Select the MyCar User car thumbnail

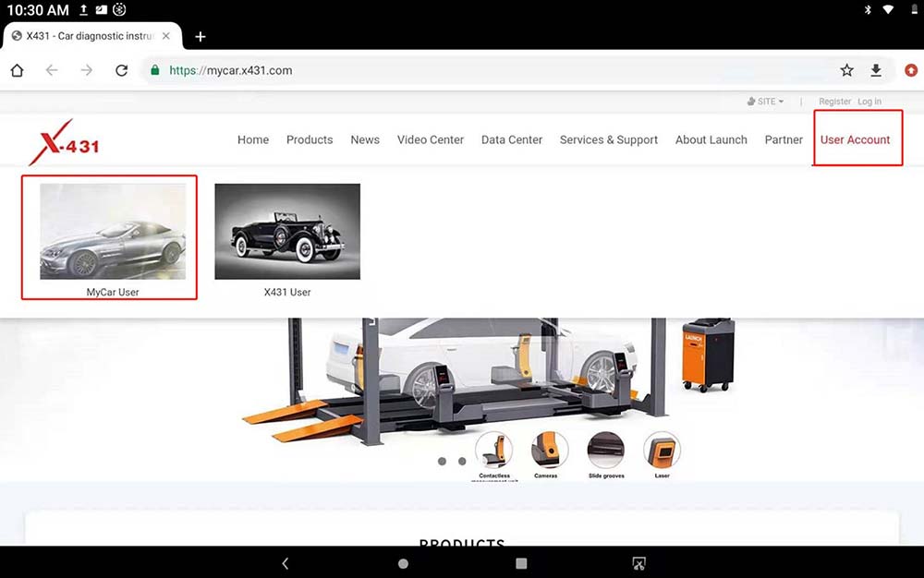tap(113, 232)
